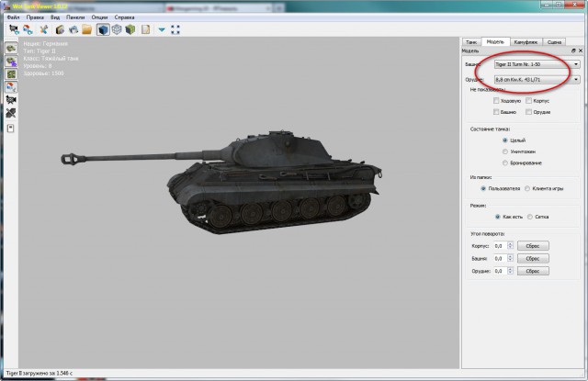Viewport: 588px width, 381px height.
Task: Switch to wireframe cube view icon
Action: pyautogui.click(x=117, y=29)
